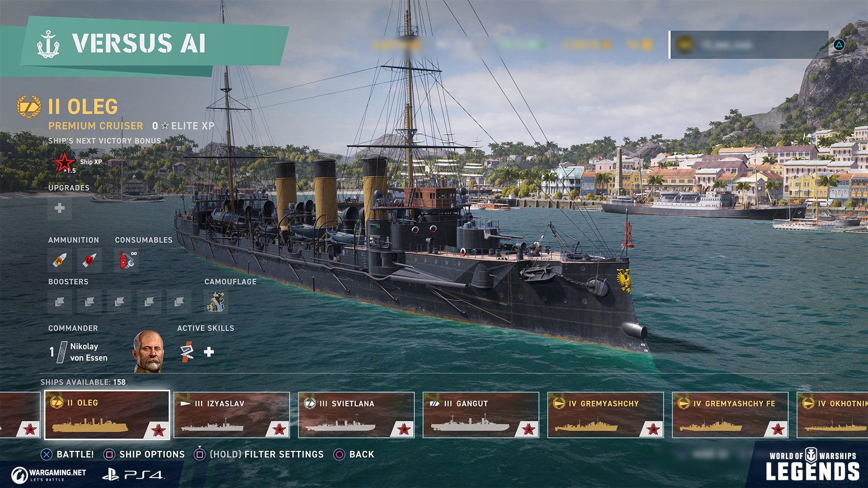
Task: Go Back using the circle prompt
Action: 354,455
